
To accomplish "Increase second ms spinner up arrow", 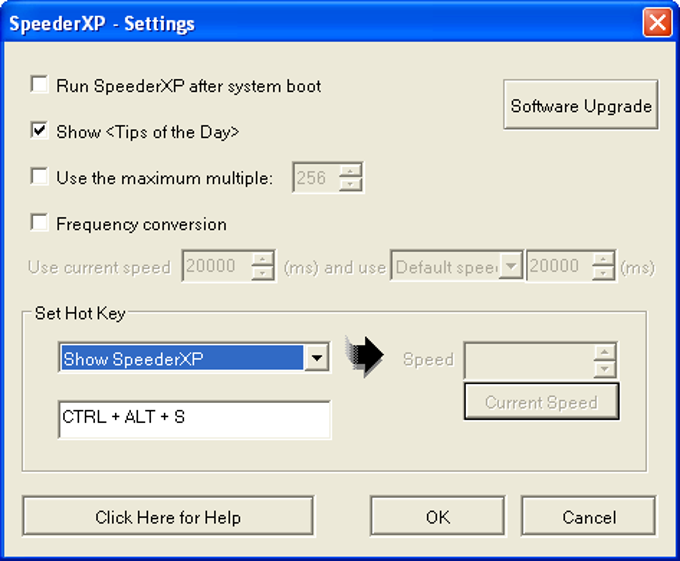I will (x=604, y=259).
